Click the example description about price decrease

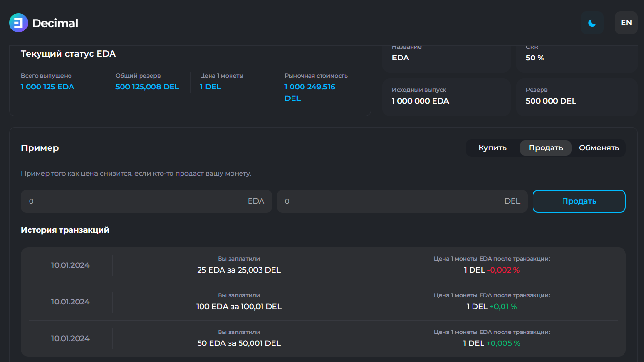(x=136, y=174)
